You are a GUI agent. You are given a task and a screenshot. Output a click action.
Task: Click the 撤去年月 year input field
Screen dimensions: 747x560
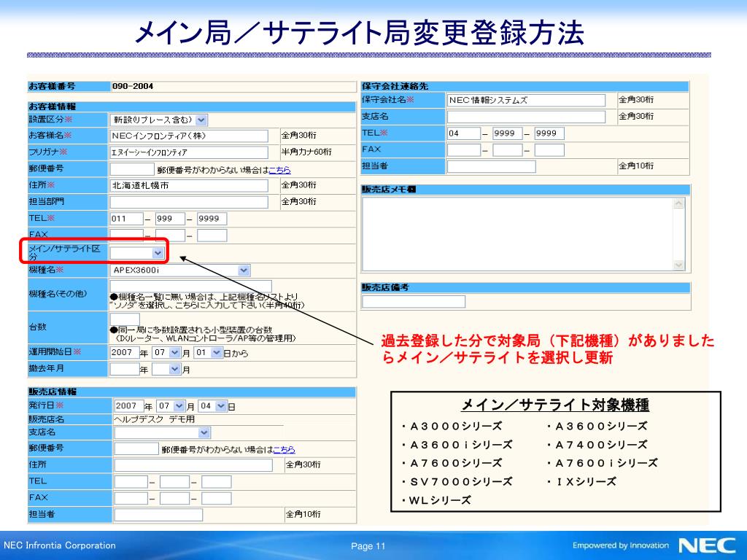pyautogui.click(x=124, y=369)
